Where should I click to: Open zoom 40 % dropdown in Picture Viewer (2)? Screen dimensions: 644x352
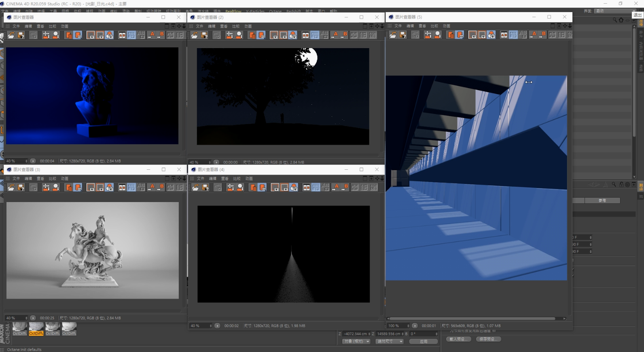coord(200,162)
